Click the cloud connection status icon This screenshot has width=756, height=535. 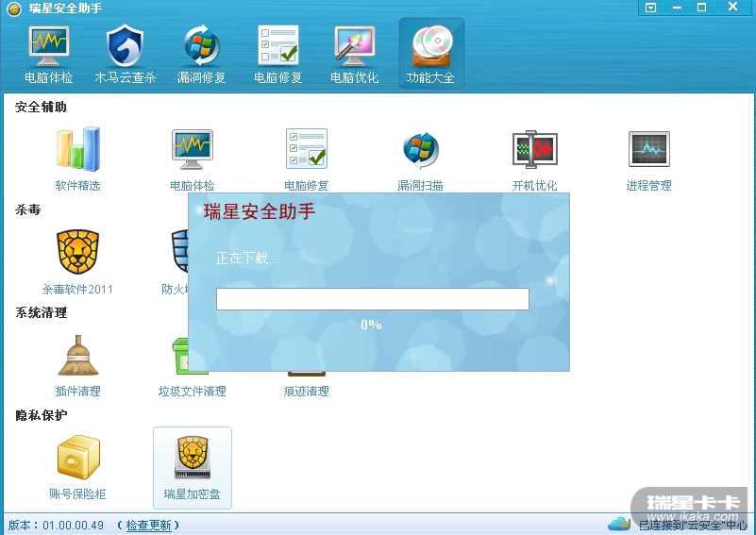coord(619,524)
